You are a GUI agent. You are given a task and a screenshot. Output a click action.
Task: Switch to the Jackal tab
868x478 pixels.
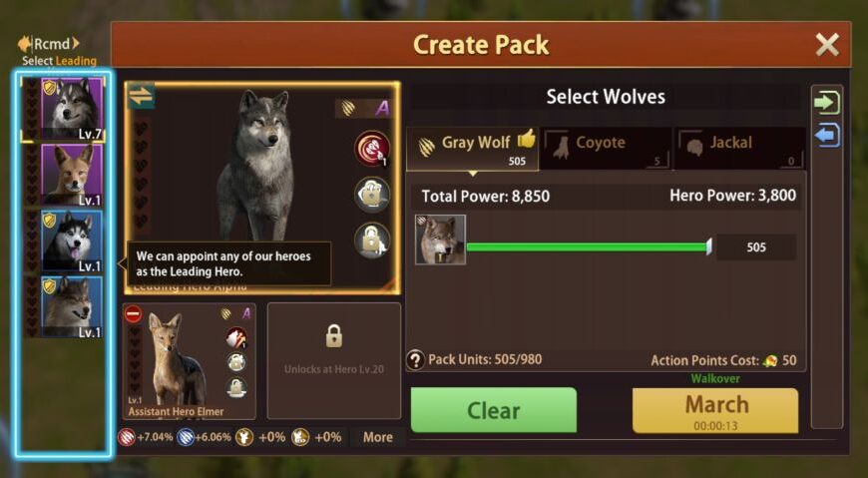(x=740, y=148)
